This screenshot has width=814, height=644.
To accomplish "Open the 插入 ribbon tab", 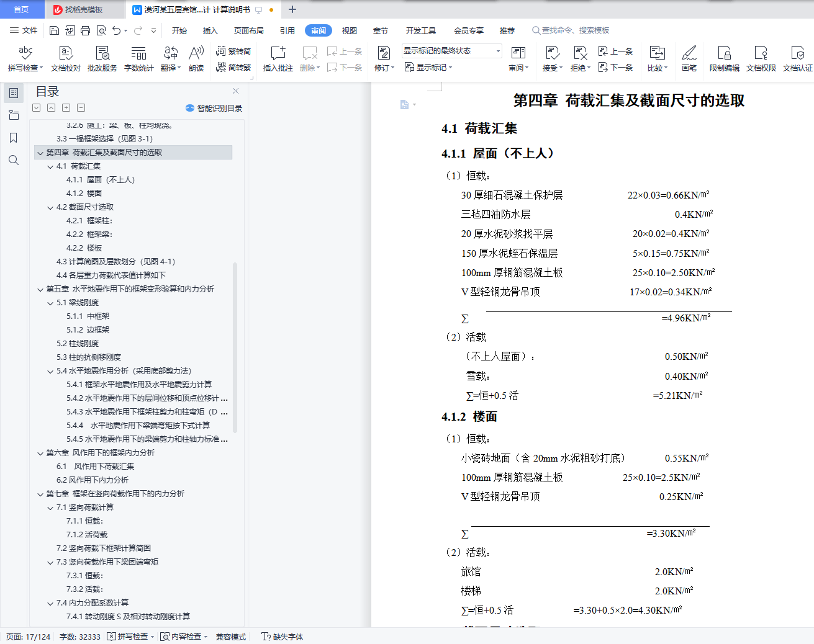I will (x=210, y=30).
